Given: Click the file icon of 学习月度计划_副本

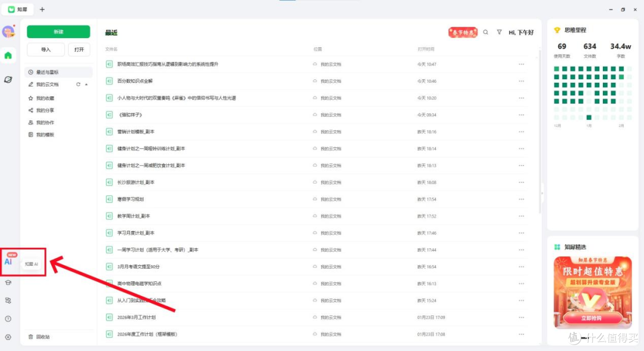Looking at the screenshot, I should (x=109, y=233).
